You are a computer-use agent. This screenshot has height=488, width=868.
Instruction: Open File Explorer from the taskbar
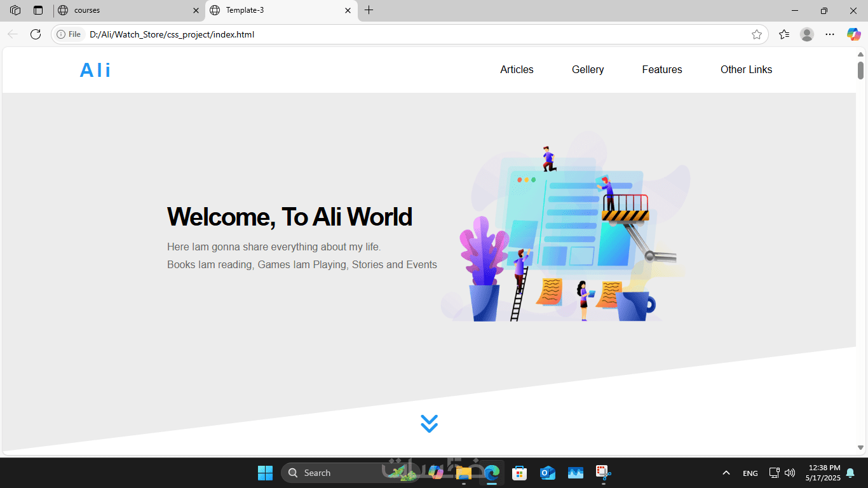point(464,473)
